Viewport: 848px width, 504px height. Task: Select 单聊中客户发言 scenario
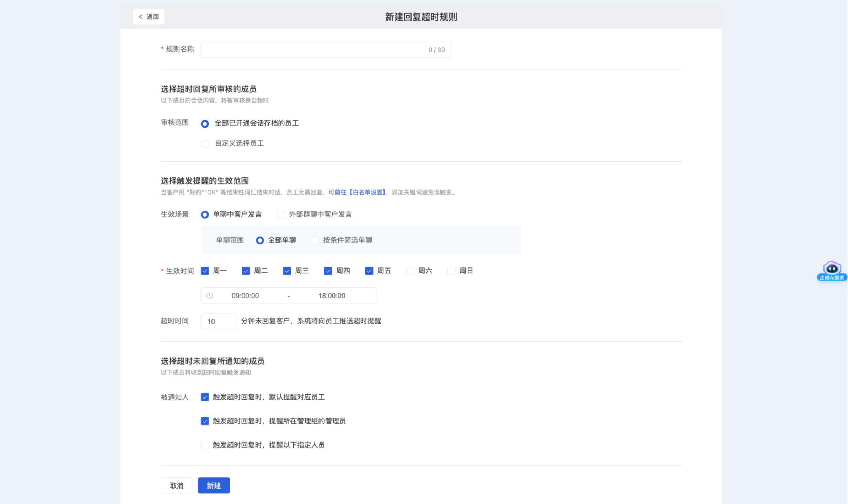pos(205,215)
